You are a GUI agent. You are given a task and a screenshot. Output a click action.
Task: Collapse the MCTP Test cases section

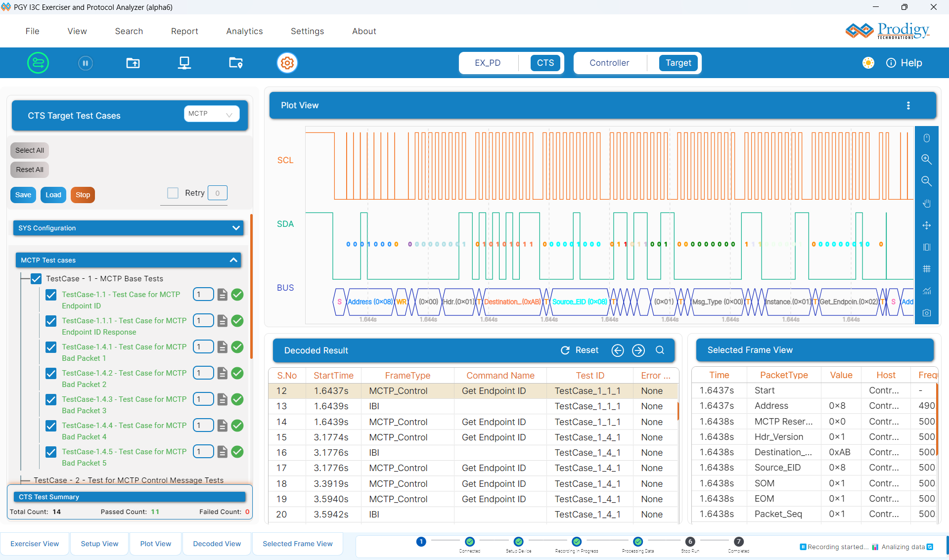point(233,260)
